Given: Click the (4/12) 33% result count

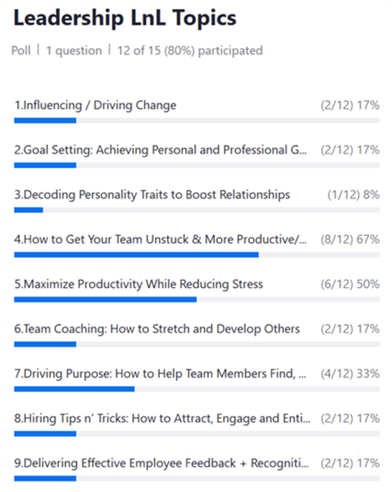Looking at the screenshot, I should [350, 374].
